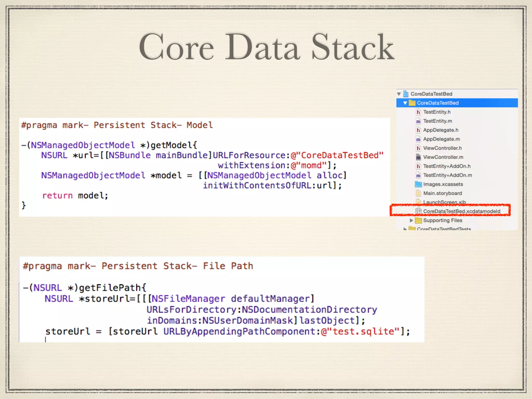Click the withExtension:@"momd" code line
Screen dimensions: 532x399
[277, 165]
